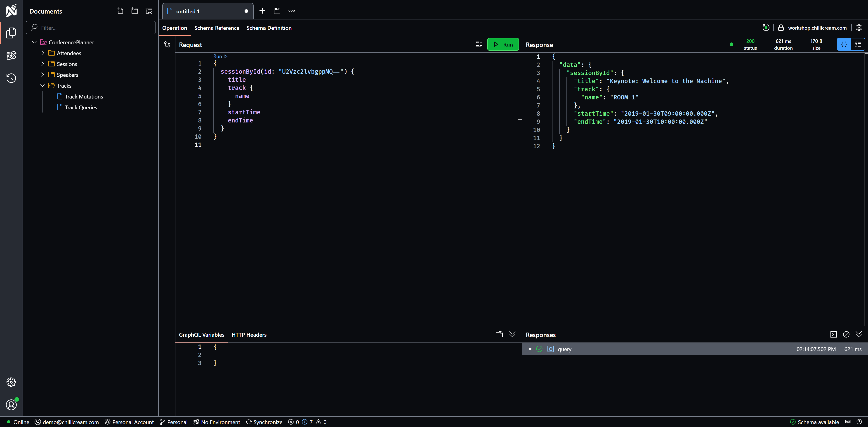Open the History panel in the sidebar

(11, 78)
